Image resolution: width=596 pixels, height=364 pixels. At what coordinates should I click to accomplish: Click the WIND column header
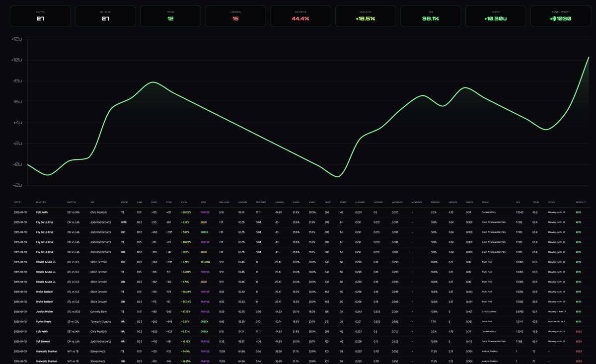pyautogui.click(x=551, y=202)
